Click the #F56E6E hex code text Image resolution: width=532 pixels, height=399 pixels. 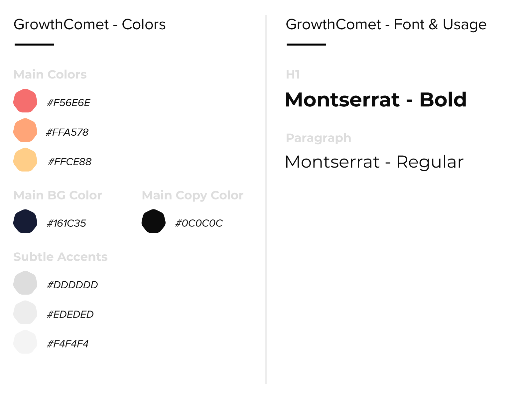point(68,103)
